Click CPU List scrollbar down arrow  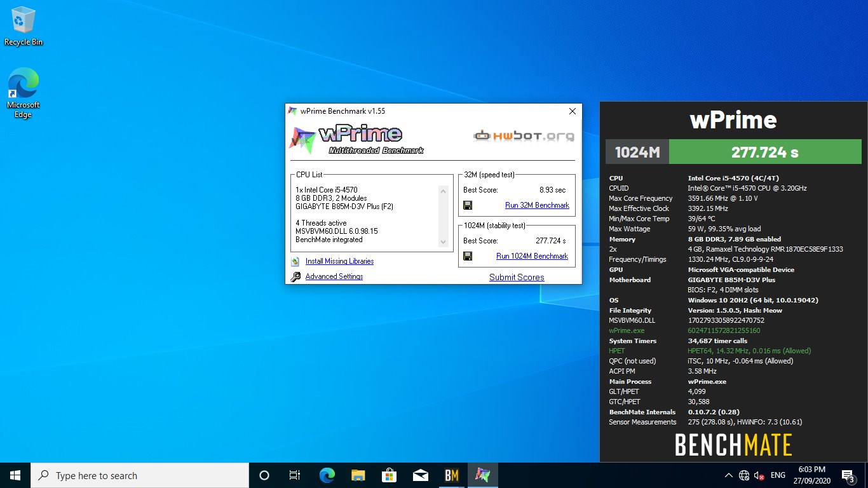point(443,241)
